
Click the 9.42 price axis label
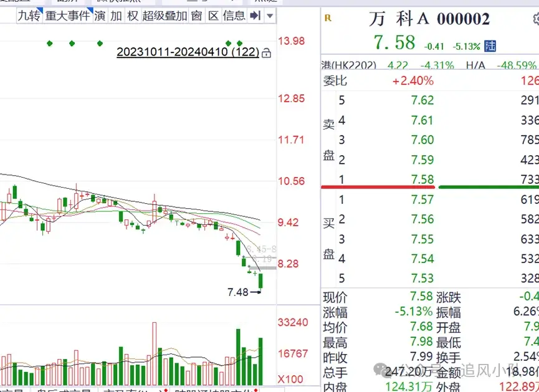[x=288, y=222]
